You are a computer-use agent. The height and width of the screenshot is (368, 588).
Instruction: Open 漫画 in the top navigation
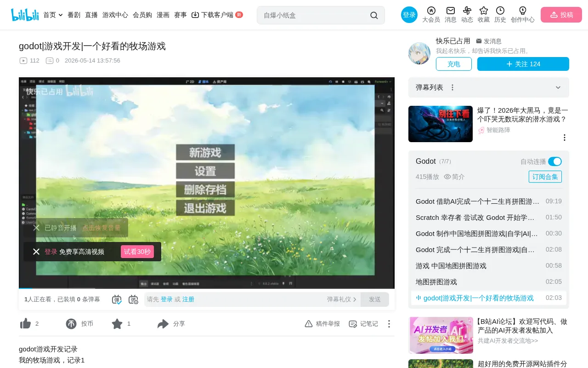(163, 15)
